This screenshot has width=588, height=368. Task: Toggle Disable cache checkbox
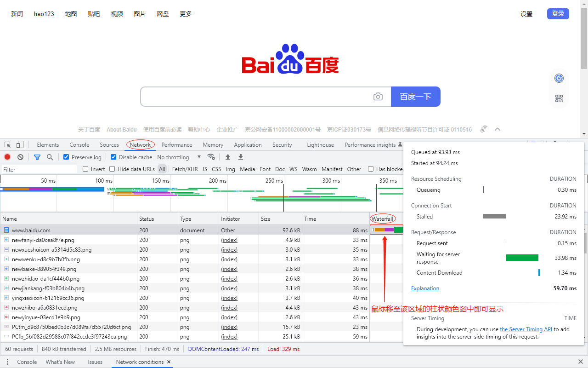pyautogui.click(x=113, y=157)
